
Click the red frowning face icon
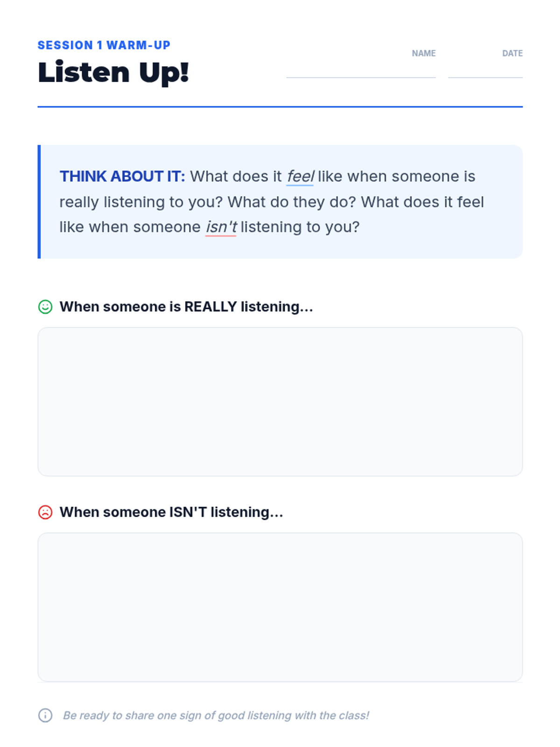(45, 512)
